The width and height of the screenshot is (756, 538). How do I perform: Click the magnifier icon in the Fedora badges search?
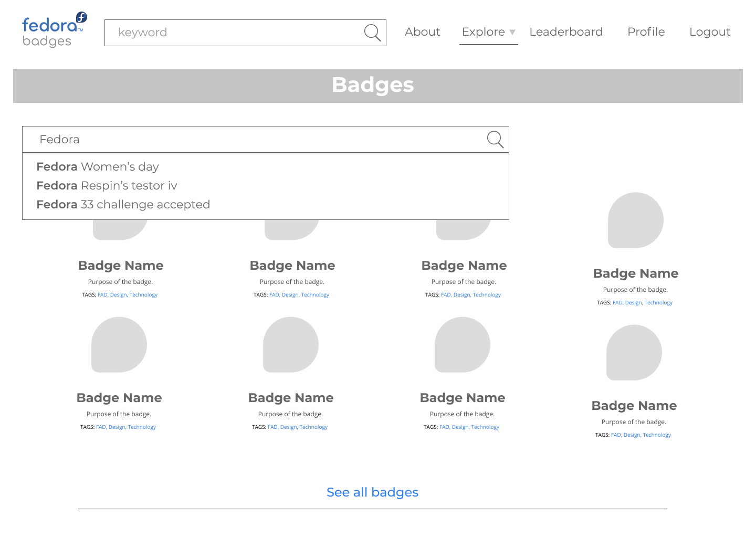click(x=495, y=139)
